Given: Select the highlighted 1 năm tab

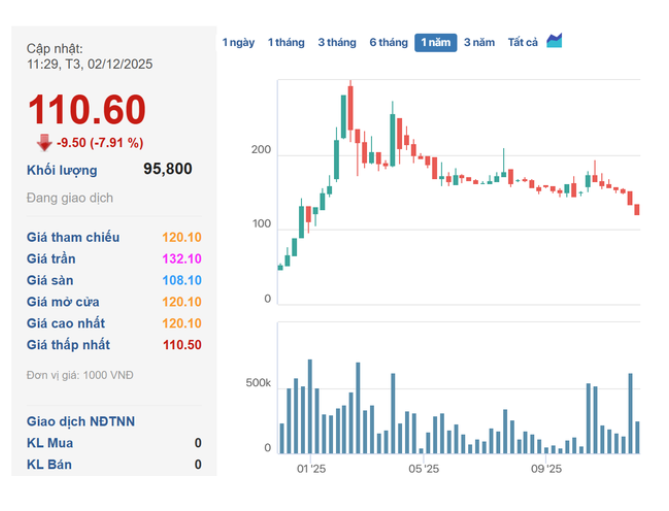Looking at the screenshot, I should [436, 42].
